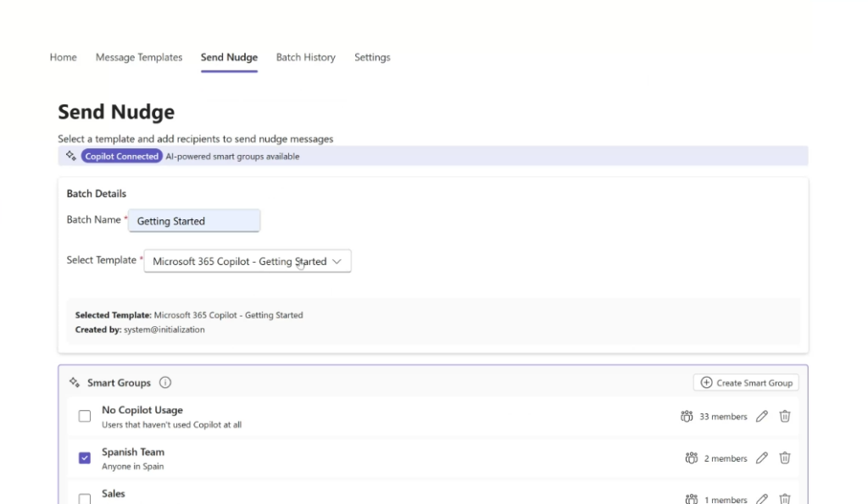Check the No Copilot Usage checkbox
Image resolution: width=868 pixels, height=504 pixels.
pyautogui.click(x=85, y=416)
